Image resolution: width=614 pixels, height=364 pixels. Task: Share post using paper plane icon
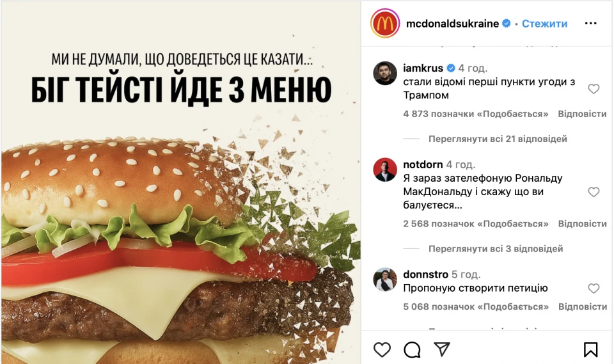pyautogui.click(x=442, y=349)
